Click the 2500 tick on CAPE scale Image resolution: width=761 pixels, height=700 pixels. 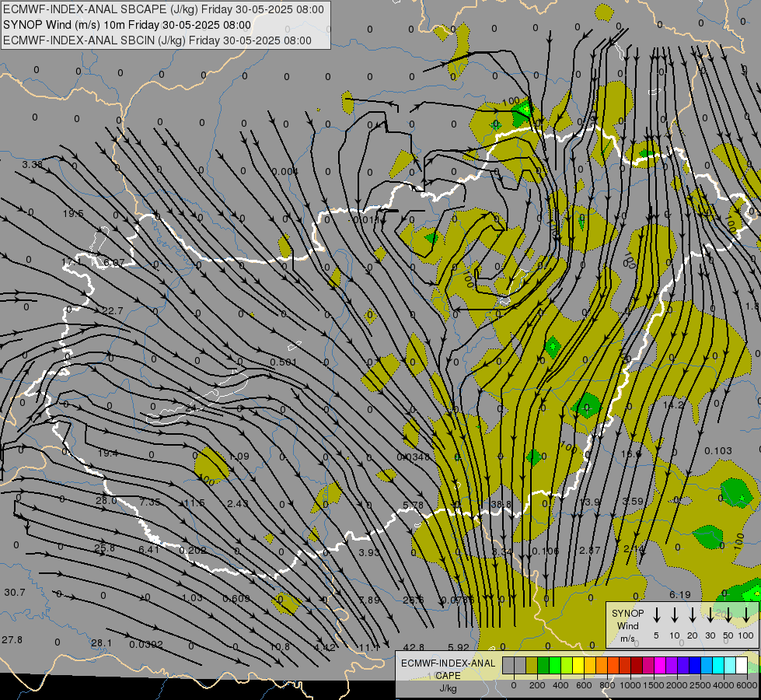[x=700, y=685]
